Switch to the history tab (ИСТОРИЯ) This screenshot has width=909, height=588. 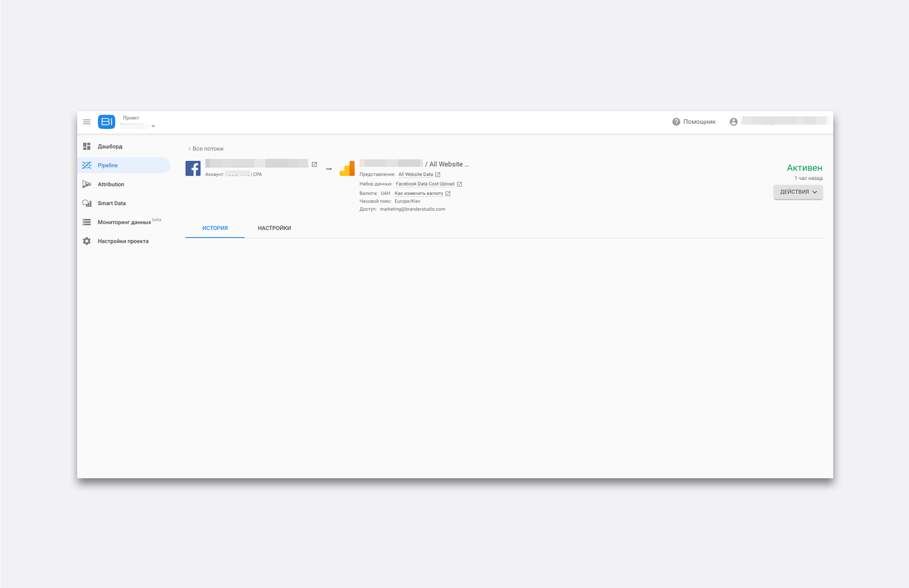pyautogui.click(x=215, y=228)
